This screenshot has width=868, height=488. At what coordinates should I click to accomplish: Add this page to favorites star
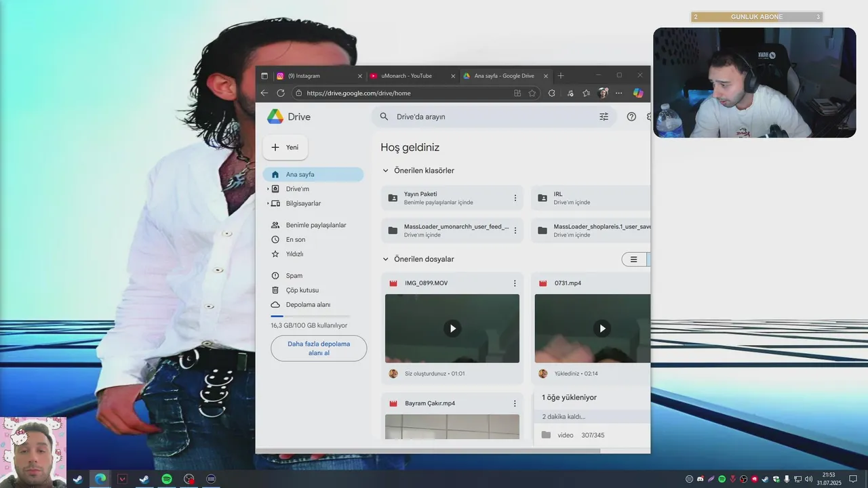pos(532,93)
